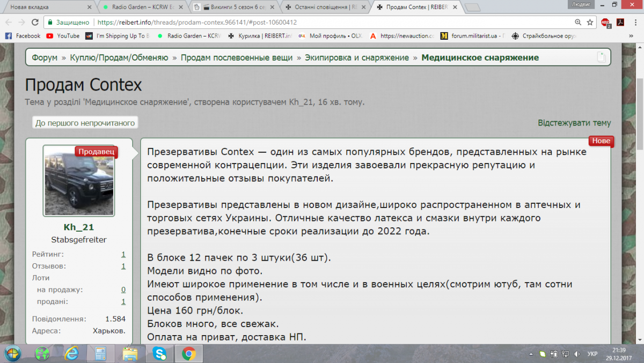Open the YouTube bookmark
The image size is (644, 363).
point(63,36)
